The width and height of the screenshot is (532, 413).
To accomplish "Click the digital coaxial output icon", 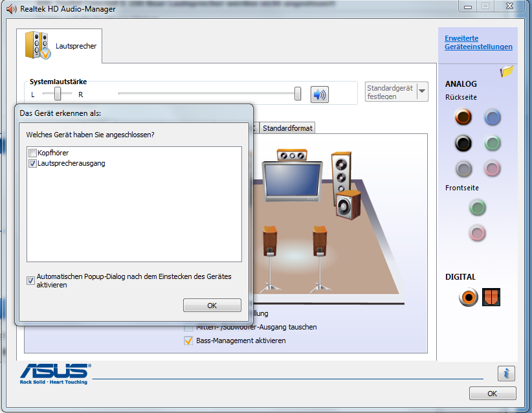I will coord(468,297).
